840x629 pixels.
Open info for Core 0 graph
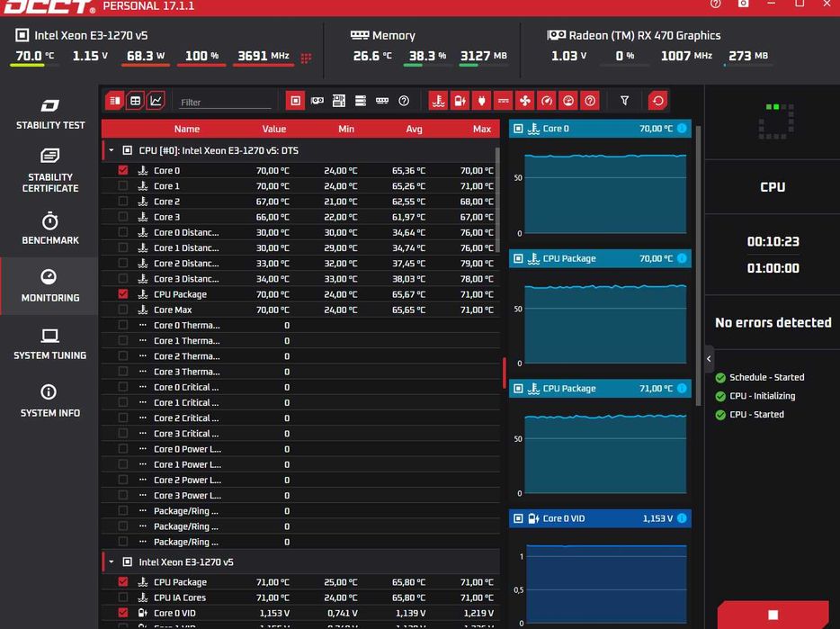[x=682, y=128]
